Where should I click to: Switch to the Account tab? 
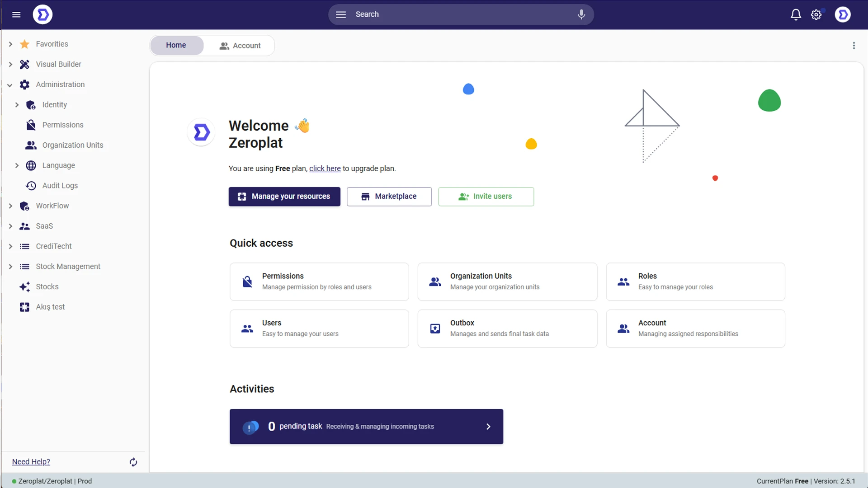point(240,46)
